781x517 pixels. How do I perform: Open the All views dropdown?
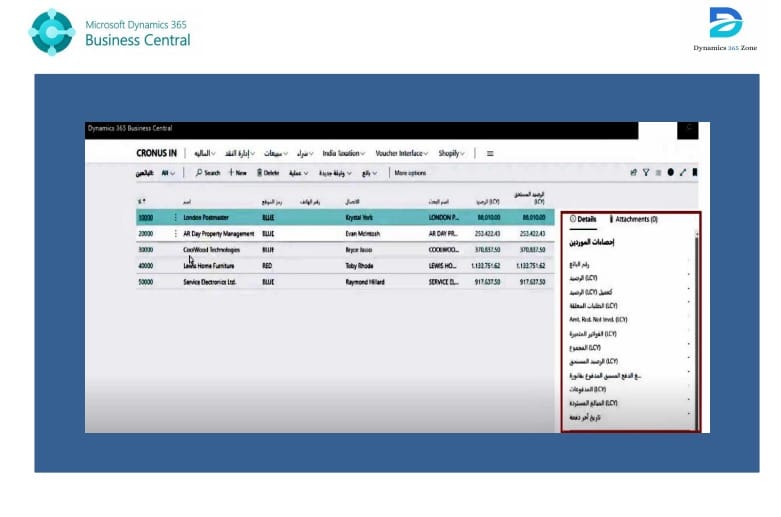click(168, 173)
